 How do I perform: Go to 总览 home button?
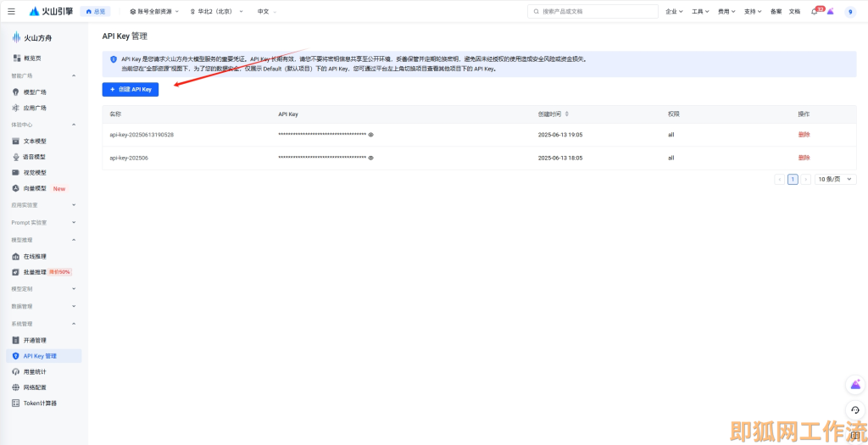(95, 11)
